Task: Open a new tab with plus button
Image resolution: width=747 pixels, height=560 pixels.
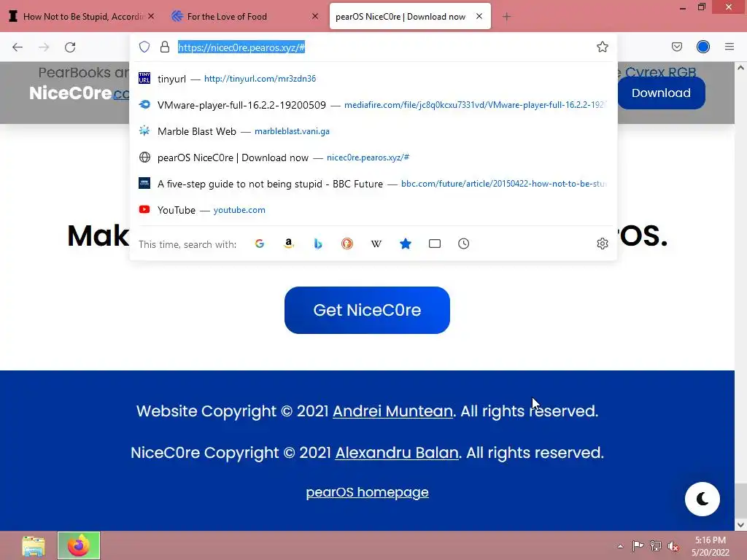Action: tap(506, 17)
